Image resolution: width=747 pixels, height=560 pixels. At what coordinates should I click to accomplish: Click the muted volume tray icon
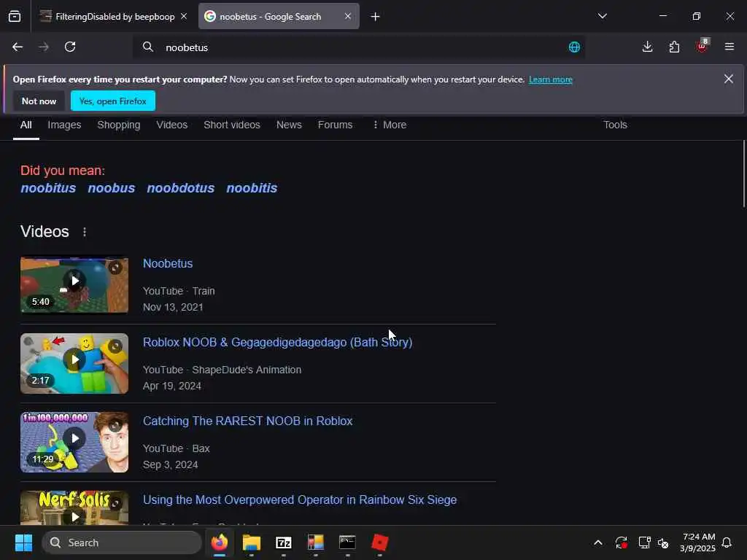click(663, 542)
